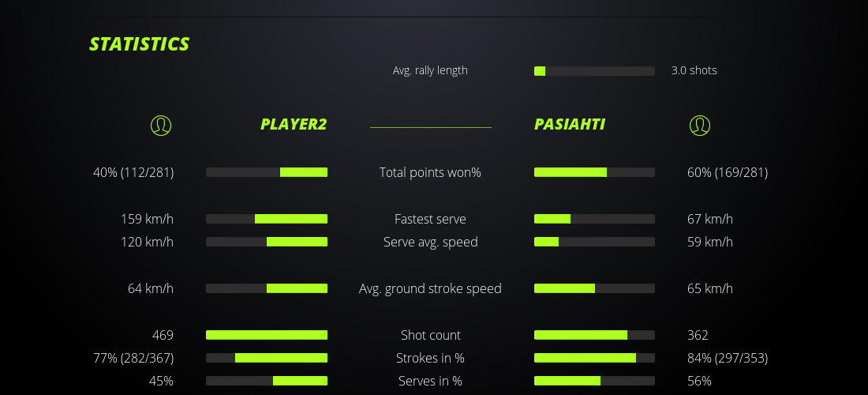Click PASIAHTI's Total points won bar
Image resolution: width=868 pixels, height=395 pixels.
[x=594, y=172]
